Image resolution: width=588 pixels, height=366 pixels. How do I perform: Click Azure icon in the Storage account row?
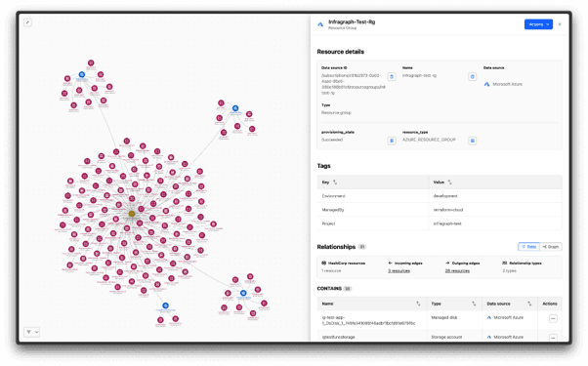click(489, 337)
